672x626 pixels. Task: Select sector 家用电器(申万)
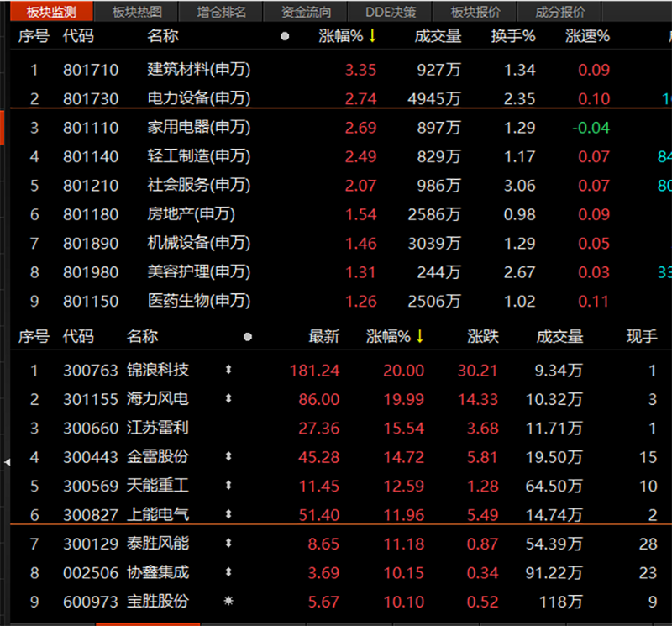point(199,128)
